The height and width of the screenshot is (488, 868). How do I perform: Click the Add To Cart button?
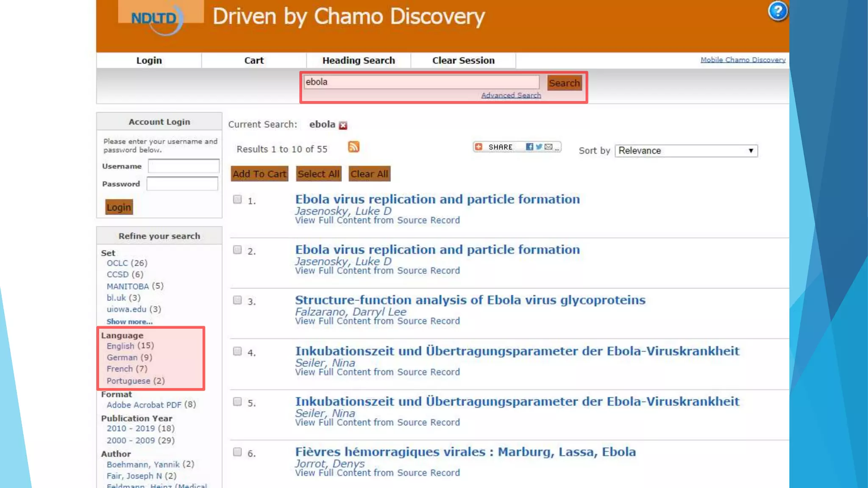259,174
